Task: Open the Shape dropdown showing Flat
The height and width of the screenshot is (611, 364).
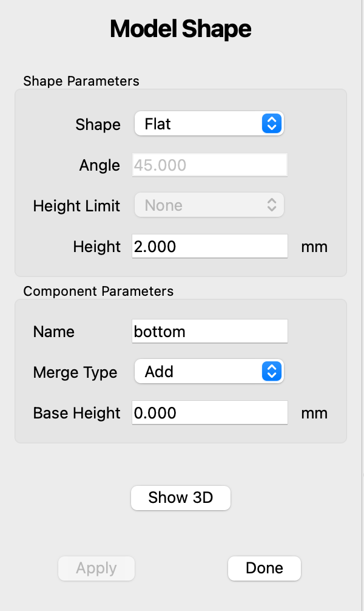Action: [x=209, y=124]
